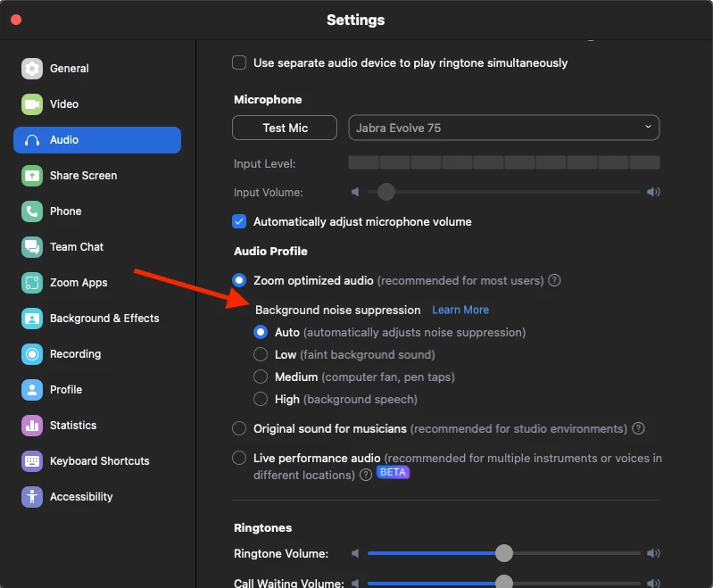Open the Jabra Evolve 75 microphone dropdown

click(504, 128)
